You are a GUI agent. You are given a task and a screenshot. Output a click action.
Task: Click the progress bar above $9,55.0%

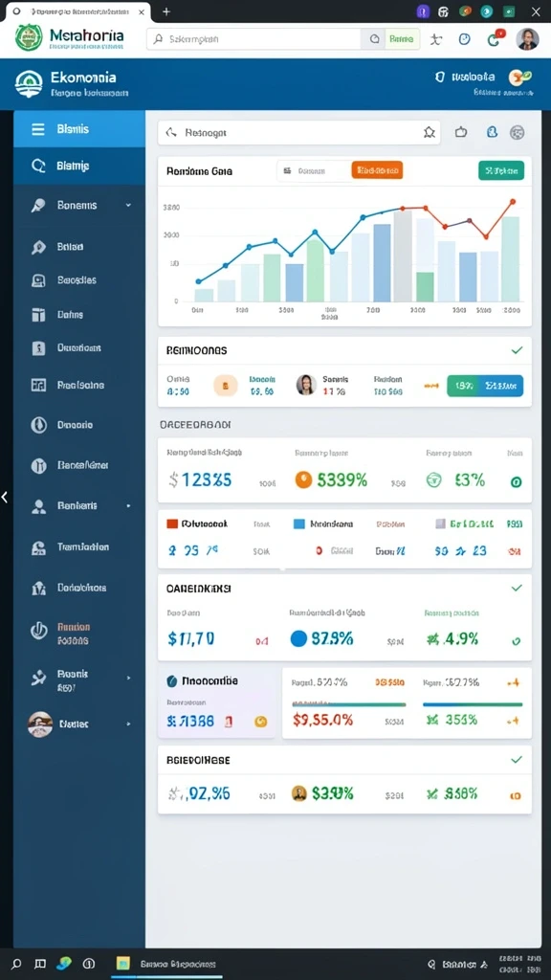pos(349,704)
